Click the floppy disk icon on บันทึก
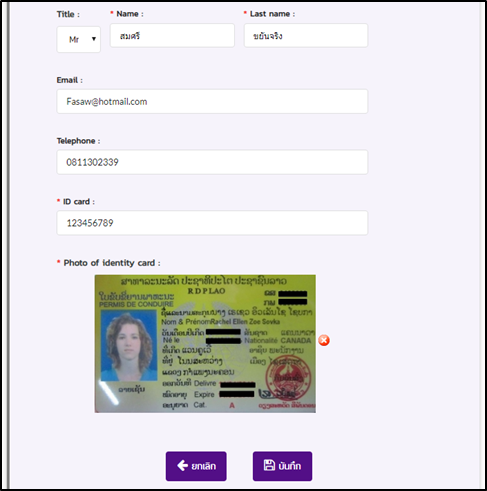This screenshot has height=491, width=487. [269, 465]
